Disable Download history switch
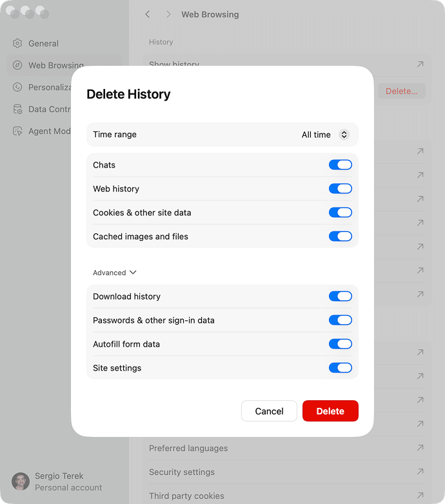Screen dimensions: 445x504 tap(340, 296)
